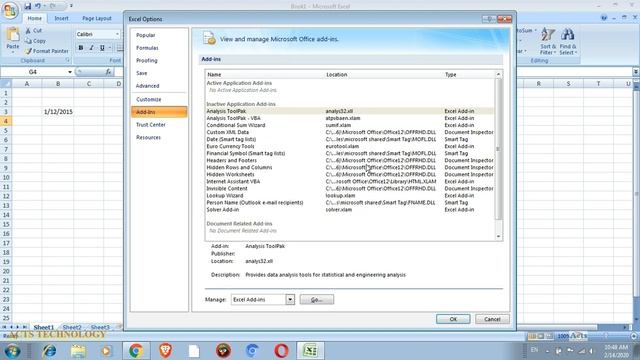Viewport: 640px width, 360px height.
Task: Select the Popular category in Excel Options
Action: (159, 35)
